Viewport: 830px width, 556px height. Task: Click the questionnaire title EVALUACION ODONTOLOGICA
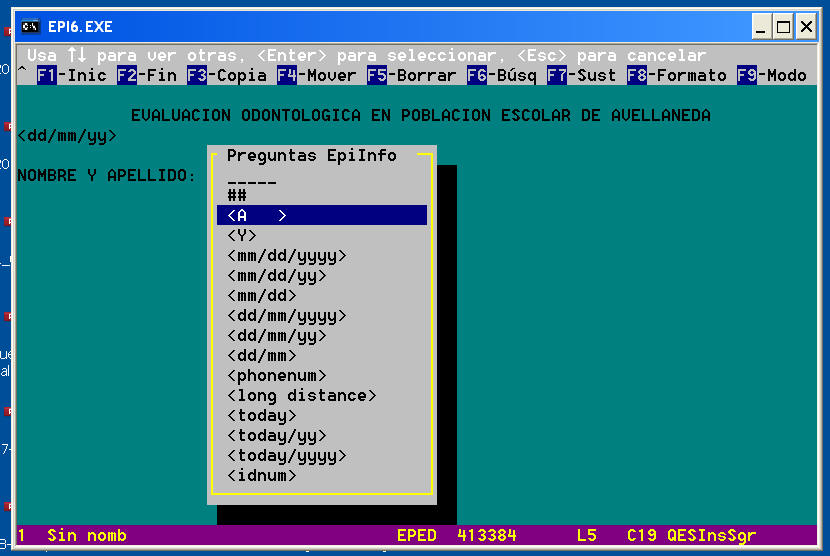click(x=421, y=115)
